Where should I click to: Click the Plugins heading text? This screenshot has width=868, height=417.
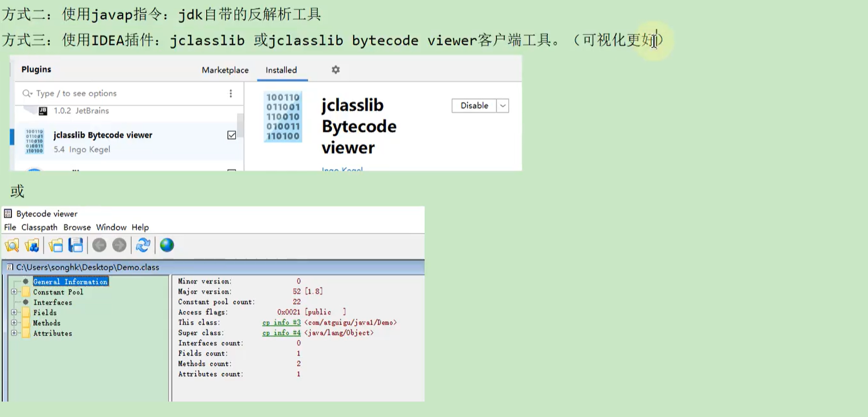pyautogui.click(x=36, y=69)
